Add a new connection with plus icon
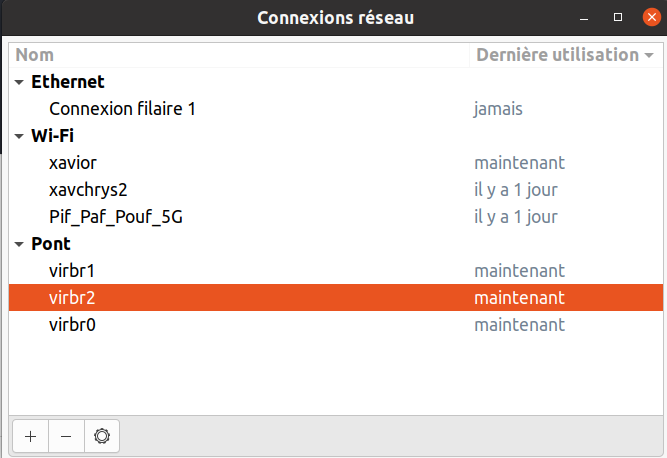The width and height of the screenshot is (667, 458). (x=31, y=436)
